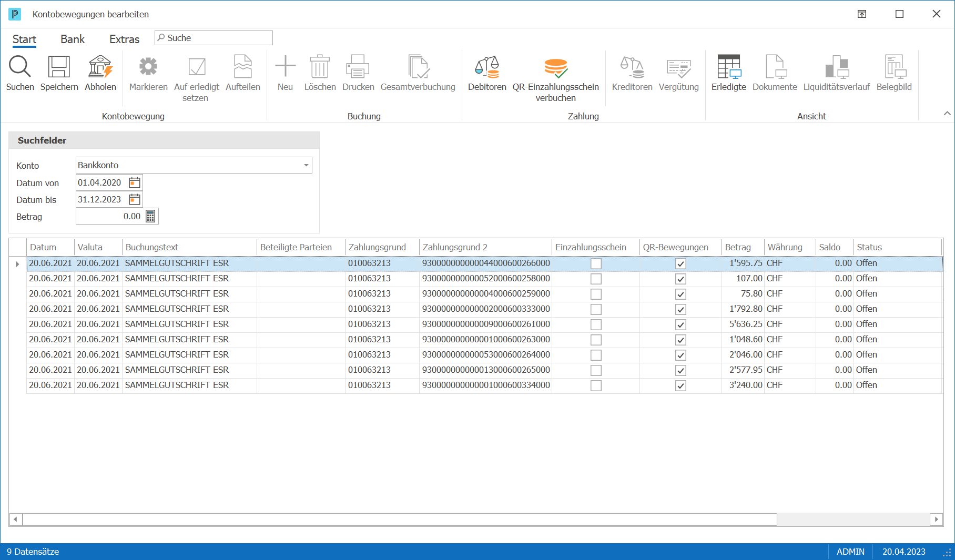Collapse the ribbon with the chevron
Viewport: 955px width, 560px height.
[947, 113]
